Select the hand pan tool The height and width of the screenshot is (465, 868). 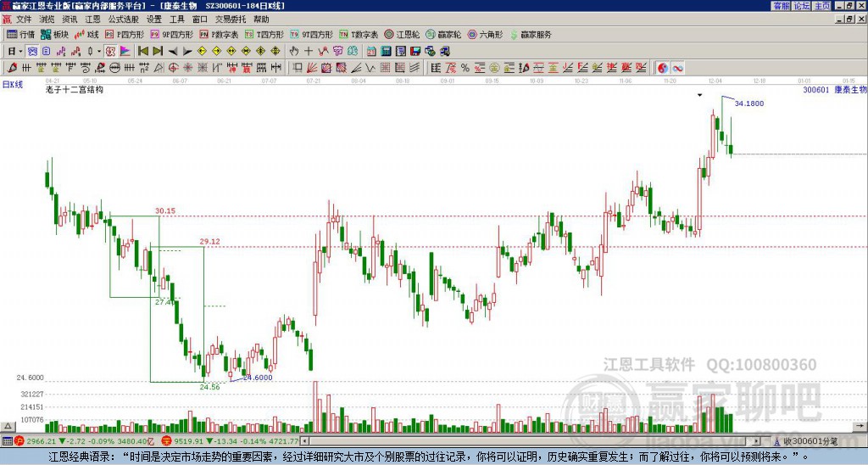(294, 51)
